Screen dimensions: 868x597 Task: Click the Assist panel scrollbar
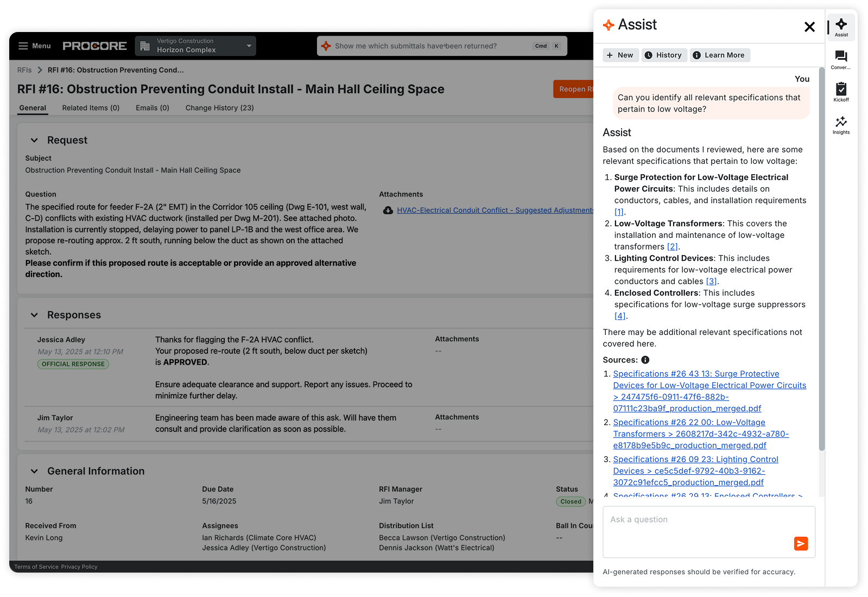pos(822,261)
